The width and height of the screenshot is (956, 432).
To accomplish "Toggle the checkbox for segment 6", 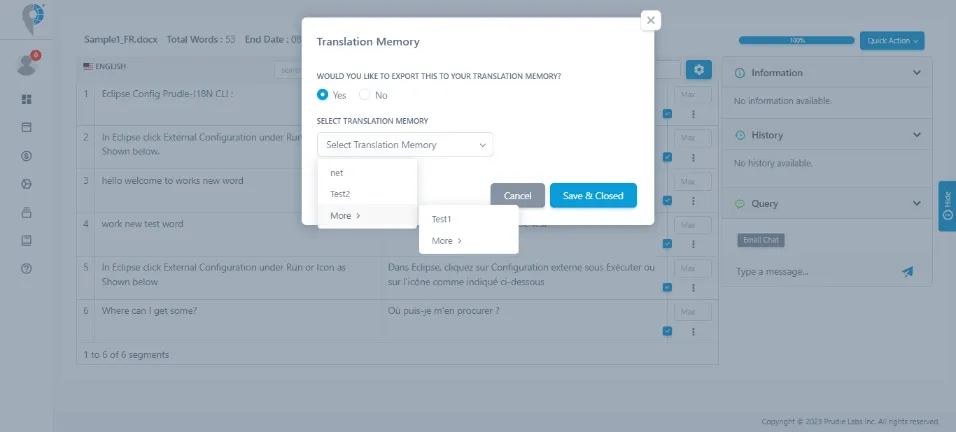I will point(667,331).
